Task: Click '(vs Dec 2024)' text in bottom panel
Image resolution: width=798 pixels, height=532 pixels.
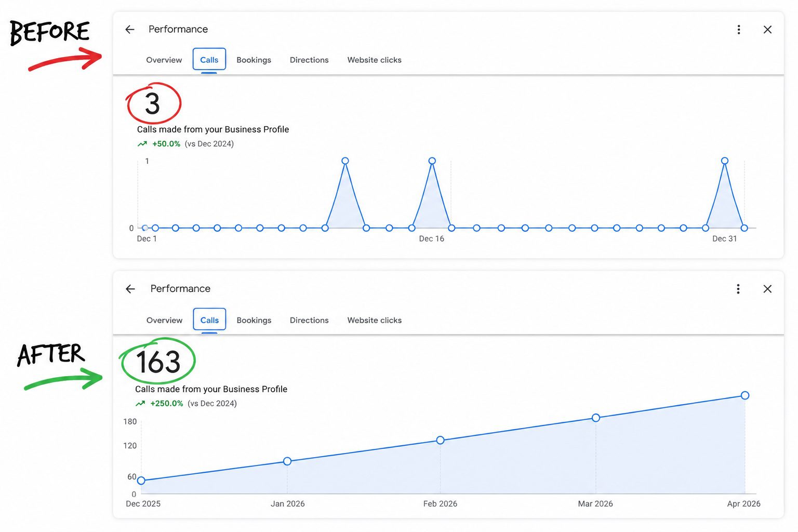Action: point(212,404)
